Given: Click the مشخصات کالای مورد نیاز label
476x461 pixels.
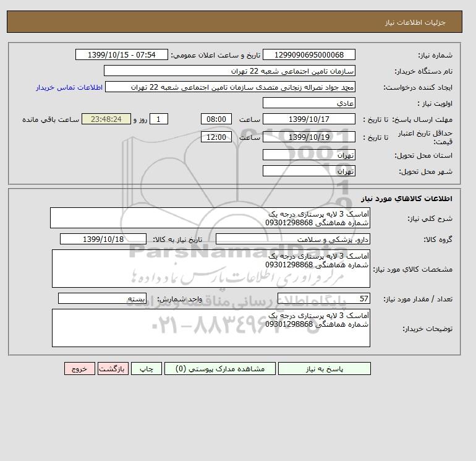Looking at the screenshot, I should 413,269.
